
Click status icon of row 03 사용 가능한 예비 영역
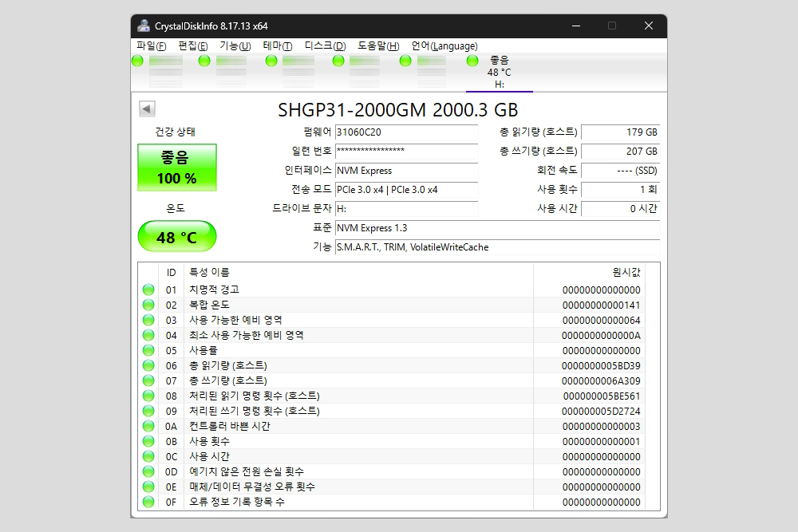click(148, 320)
